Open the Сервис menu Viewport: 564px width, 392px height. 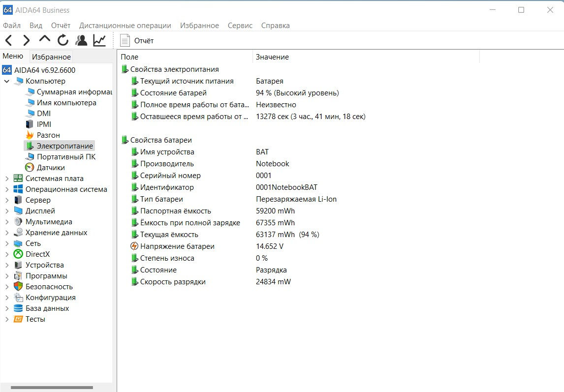pyautogui.click(x=240, y=26)
